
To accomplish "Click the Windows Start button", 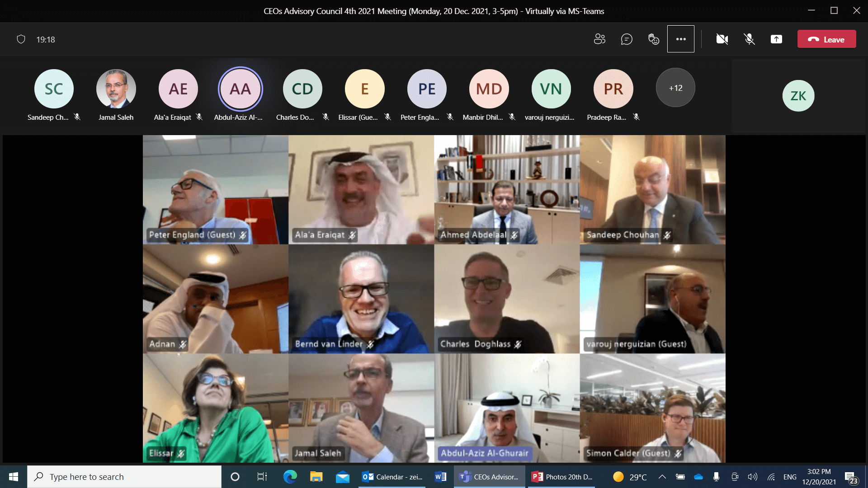I will [14, 477].
